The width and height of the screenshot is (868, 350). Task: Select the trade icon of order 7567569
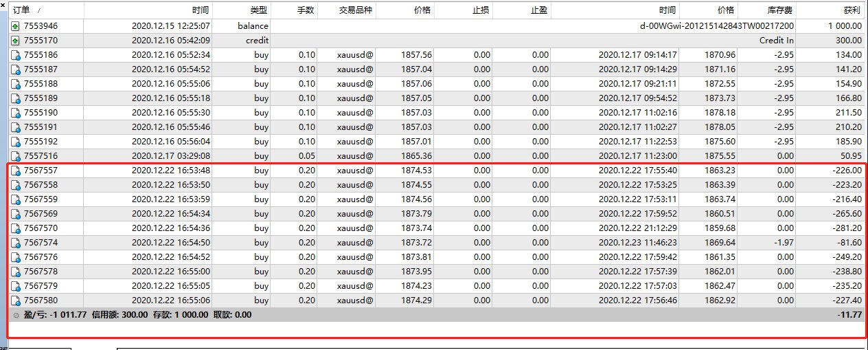pyautogui.click(x=16, y=214)
